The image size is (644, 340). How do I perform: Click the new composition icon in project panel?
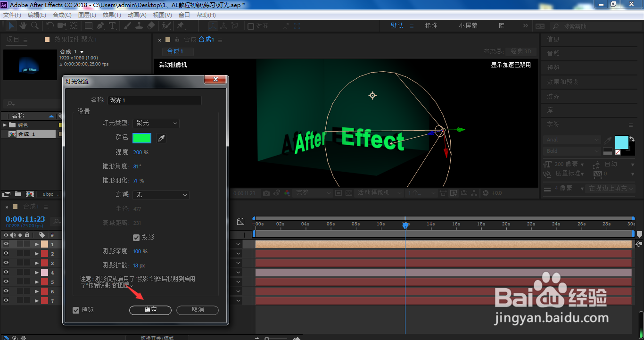(x=30, y=194)
